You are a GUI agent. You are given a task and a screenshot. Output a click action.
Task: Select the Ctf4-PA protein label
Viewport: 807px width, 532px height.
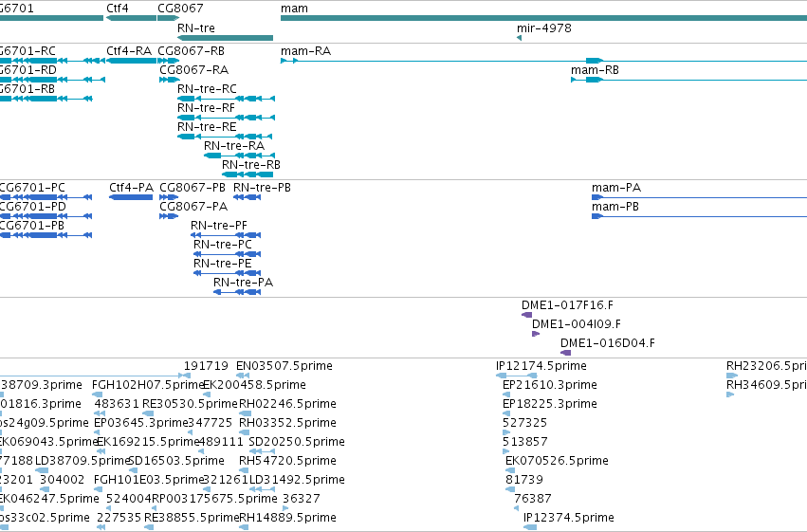click(131, 188)
